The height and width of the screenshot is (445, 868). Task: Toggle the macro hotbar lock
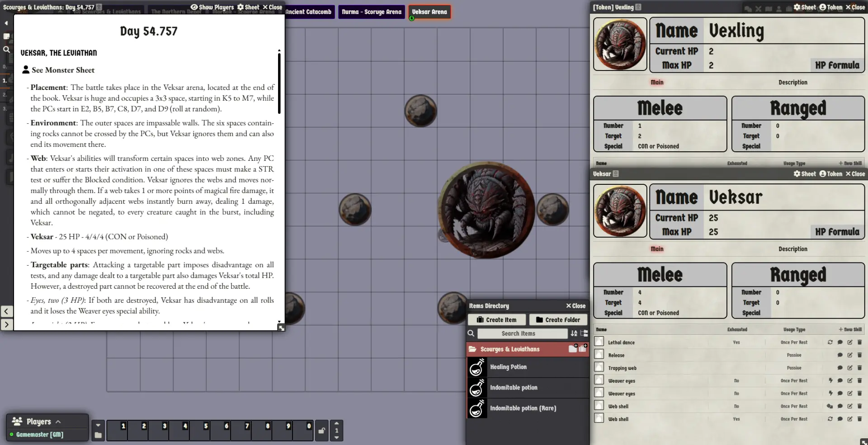tap(321, 431)
